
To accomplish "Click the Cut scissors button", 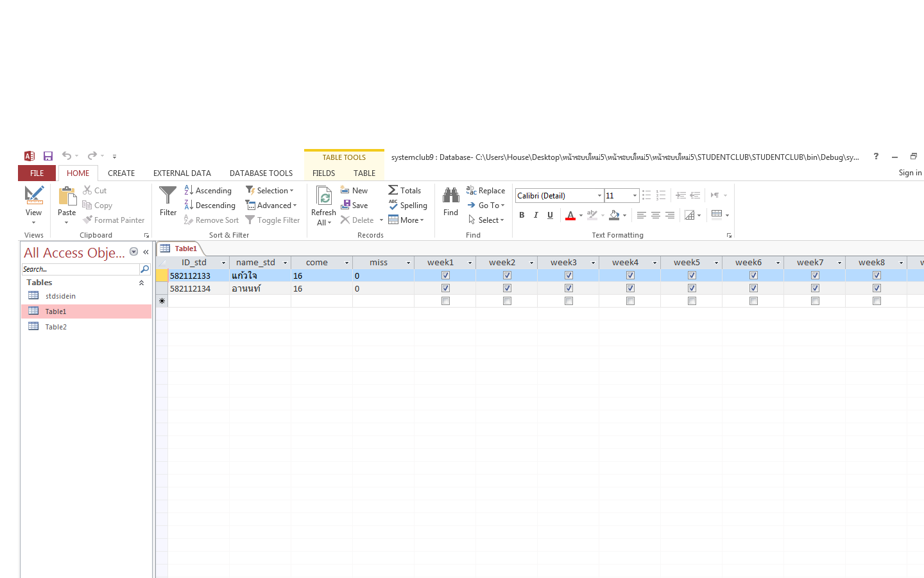I will click(x=94, y=191).
